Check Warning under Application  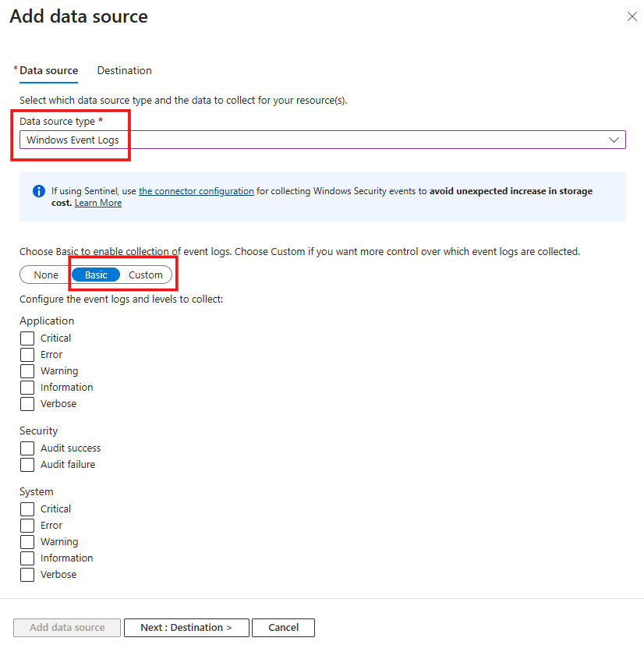pos(27,370)
